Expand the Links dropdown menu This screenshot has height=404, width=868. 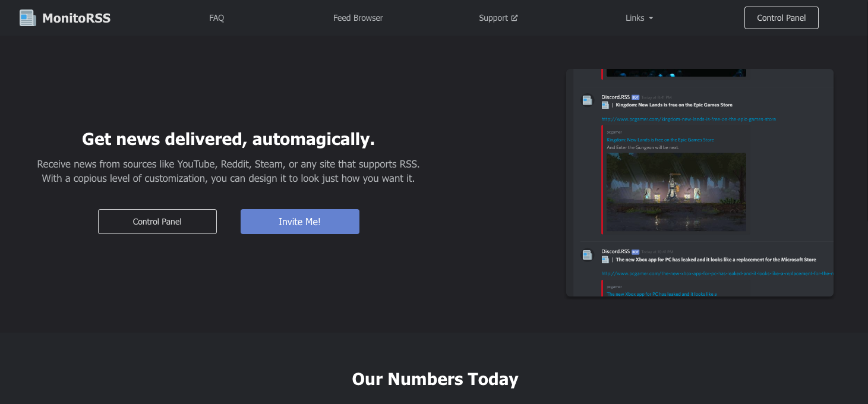point(639,18)
